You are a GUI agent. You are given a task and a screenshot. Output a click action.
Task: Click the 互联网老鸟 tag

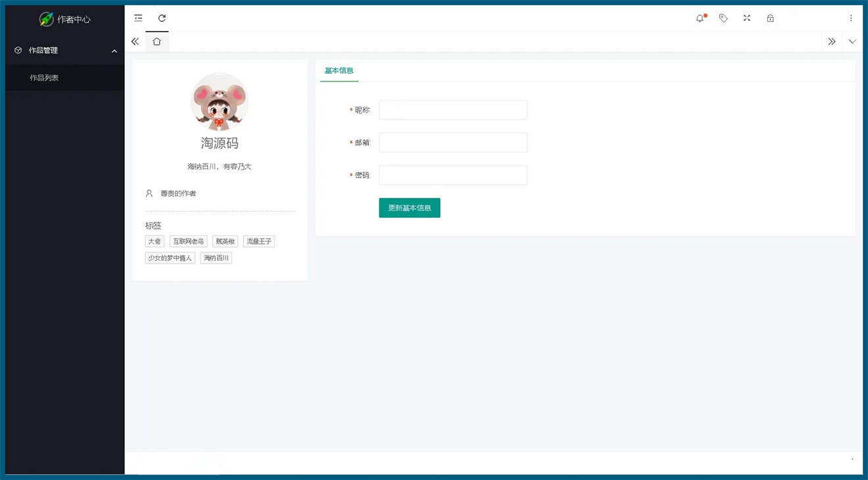(x=189, y=241)
